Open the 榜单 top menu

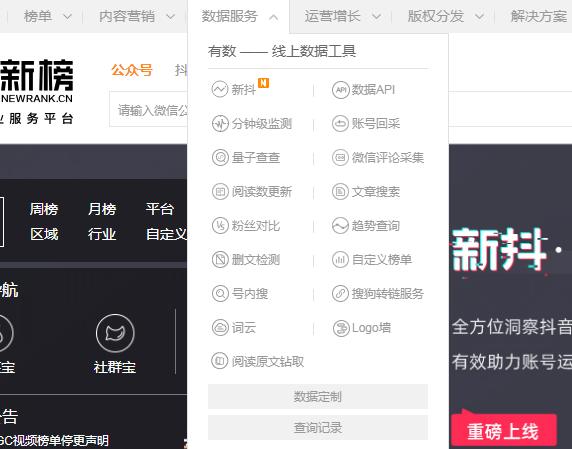(38, 16)
